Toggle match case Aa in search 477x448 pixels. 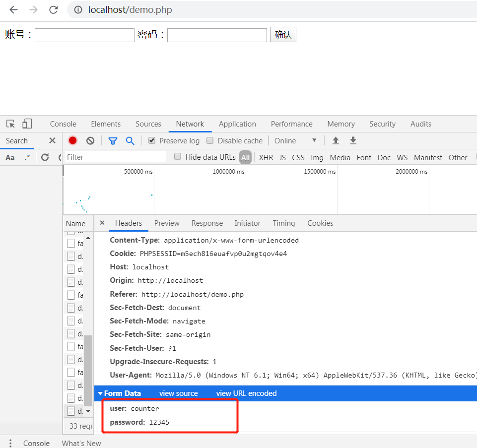point(10,158)
